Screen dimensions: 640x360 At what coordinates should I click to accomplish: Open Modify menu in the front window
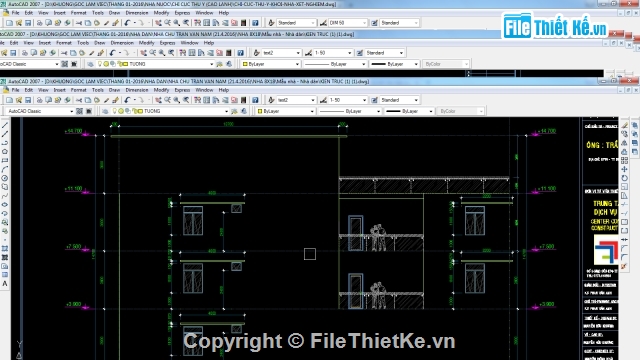click(161, 90)
